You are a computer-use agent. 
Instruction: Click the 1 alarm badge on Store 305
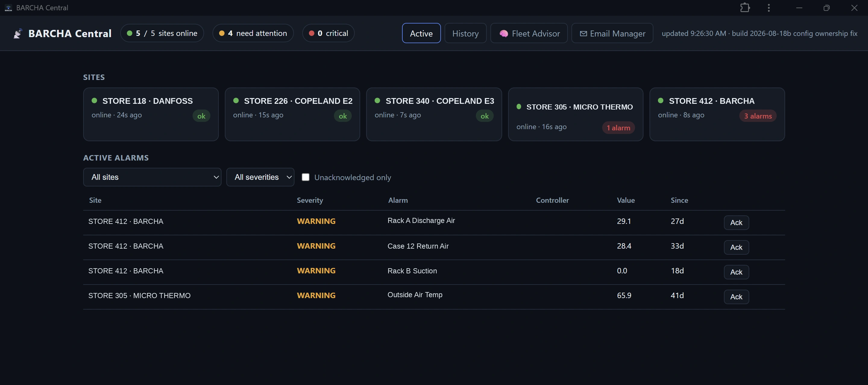[618, 128]
